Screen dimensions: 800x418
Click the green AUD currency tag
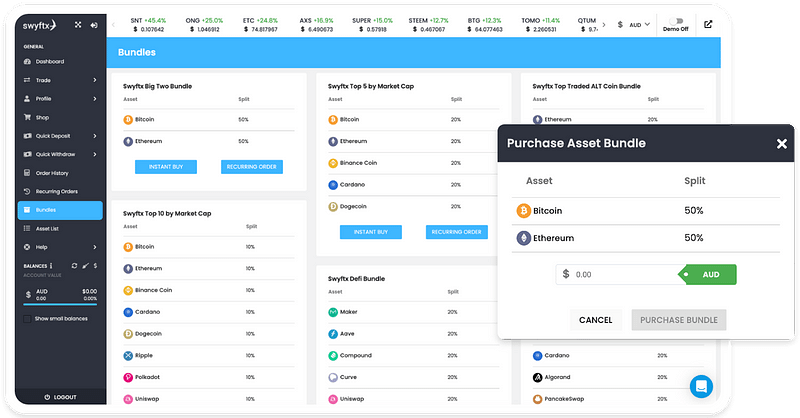[707, 275]
